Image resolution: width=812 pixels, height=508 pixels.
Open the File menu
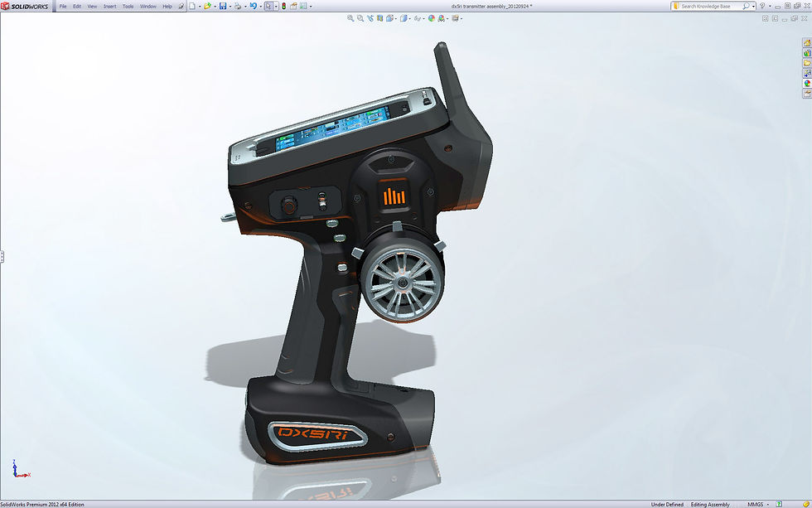(63, 6)
